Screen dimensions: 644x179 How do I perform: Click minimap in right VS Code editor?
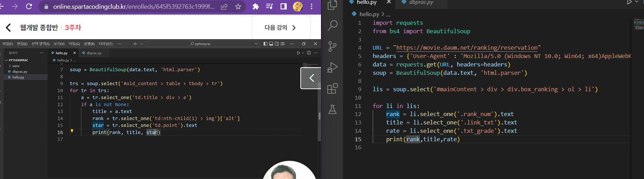[x=638, y=24]
